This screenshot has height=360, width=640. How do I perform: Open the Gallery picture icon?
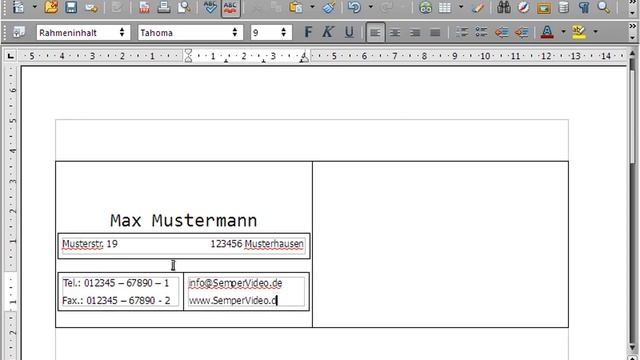point(544,7)
